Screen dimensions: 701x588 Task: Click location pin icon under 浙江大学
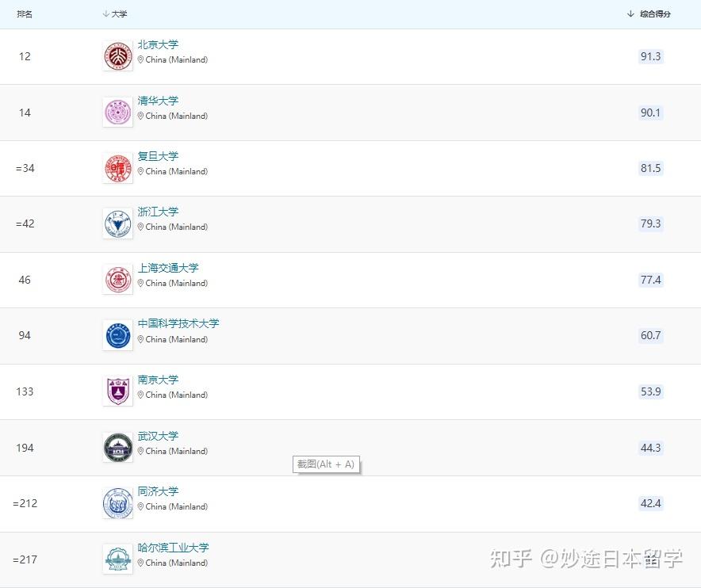(140, 227)
